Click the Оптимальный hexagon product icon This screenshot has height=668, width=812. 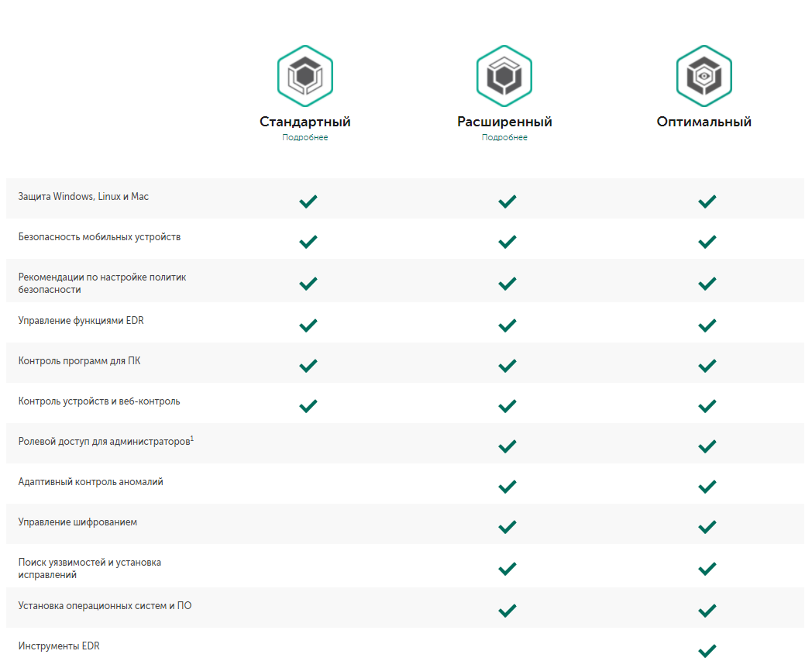(x=704, y=76)
